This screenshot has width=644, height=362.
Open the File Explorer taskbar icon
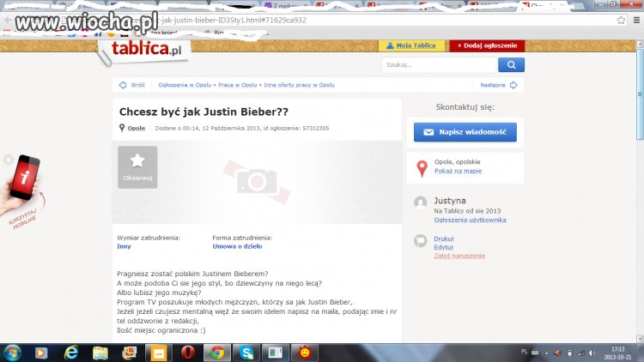point(100,353)
